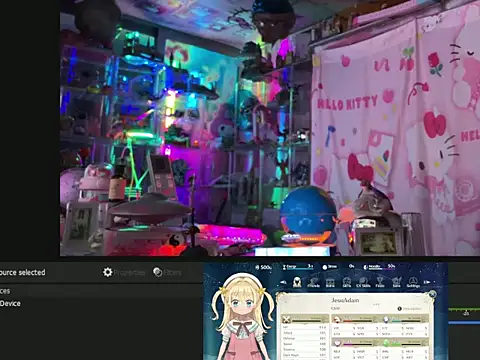The height and width of the screenshot is (360, 480).
Task: Click the blue stat group icon
Action: click(x=386, y=319)
